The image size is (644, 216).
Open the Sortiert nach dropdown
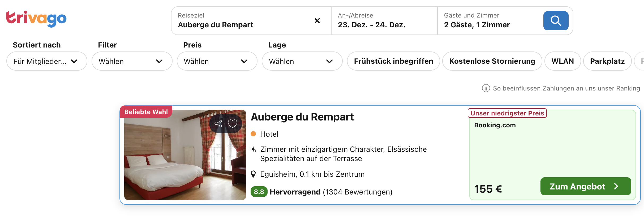point(47,61)
